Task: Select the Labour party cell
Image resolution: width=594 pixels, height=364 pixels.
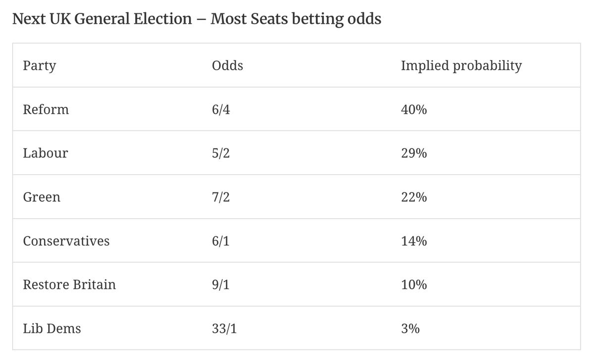Action: click(46, 153)
